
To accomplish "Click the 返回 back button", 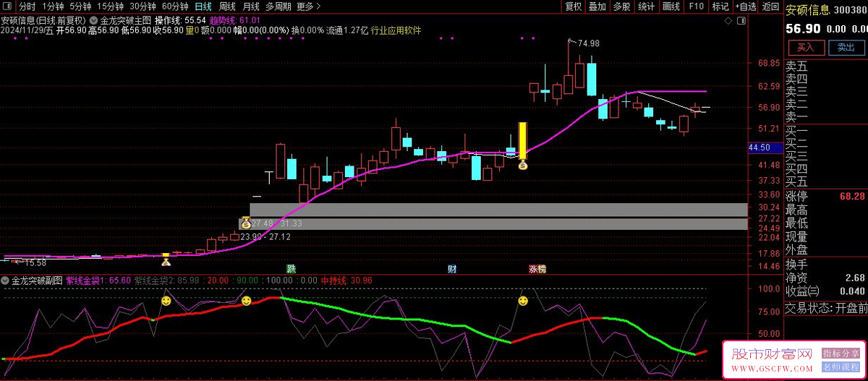I will pyautogui.click(x=770, y=7).
